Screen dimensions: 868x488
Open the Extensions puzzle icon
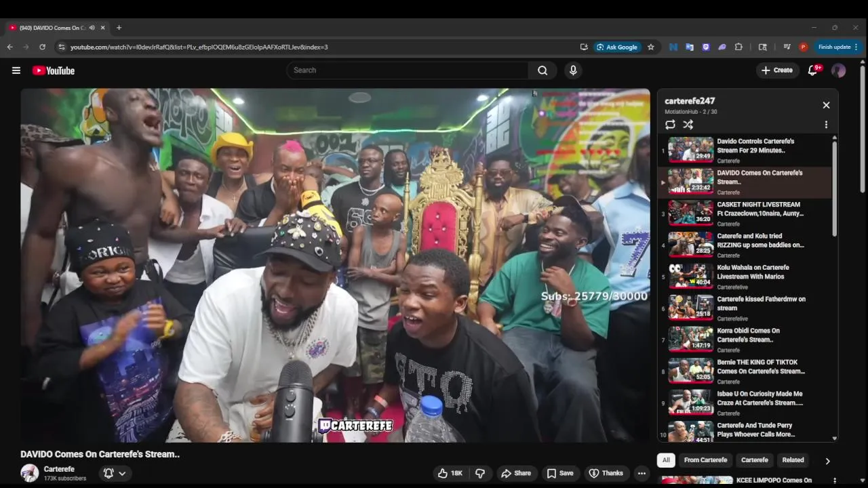pyautogui.click(x=738, y=47)
